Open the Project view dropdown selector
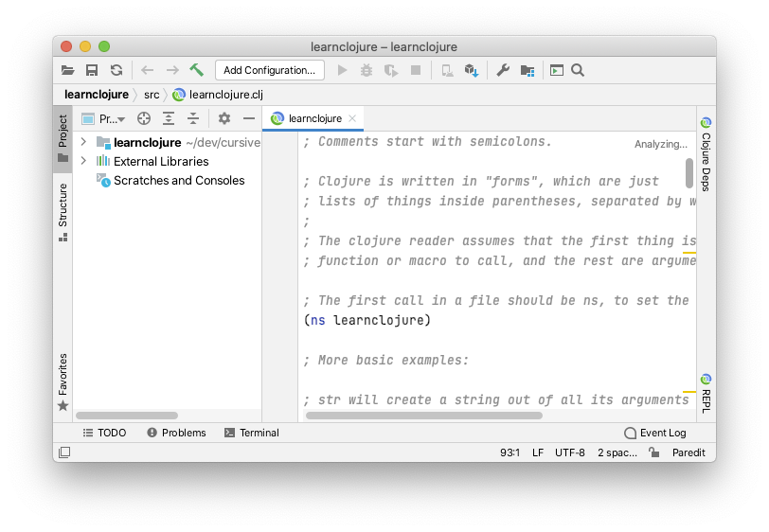The width and height of the screenshot is (769, 532). click(x=104, y=118)
